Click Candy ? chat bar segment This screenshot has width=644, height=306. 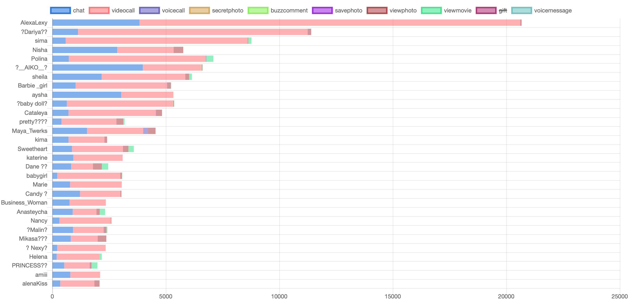pyautogui.click(x=66, y=194)
